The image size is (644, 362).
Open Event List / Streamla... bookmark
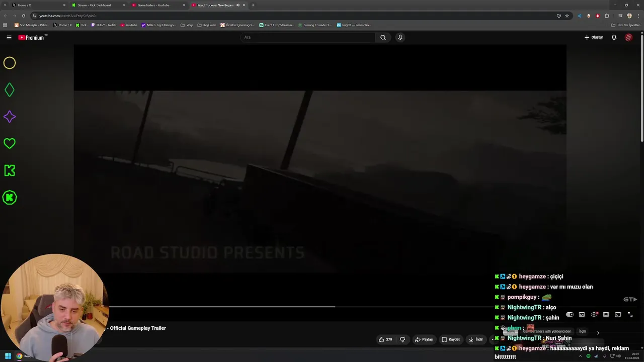click(276, 25)
